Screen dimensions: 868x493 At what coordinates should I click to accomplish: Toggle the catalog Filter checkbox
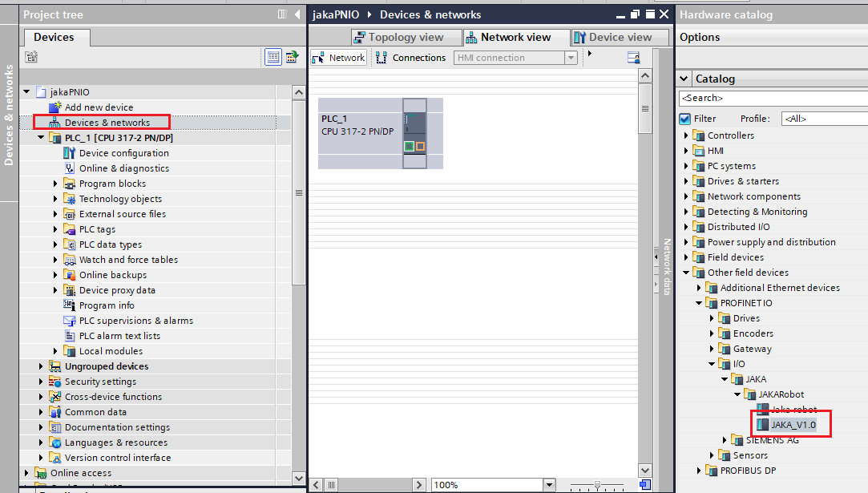tap(684, 119)
